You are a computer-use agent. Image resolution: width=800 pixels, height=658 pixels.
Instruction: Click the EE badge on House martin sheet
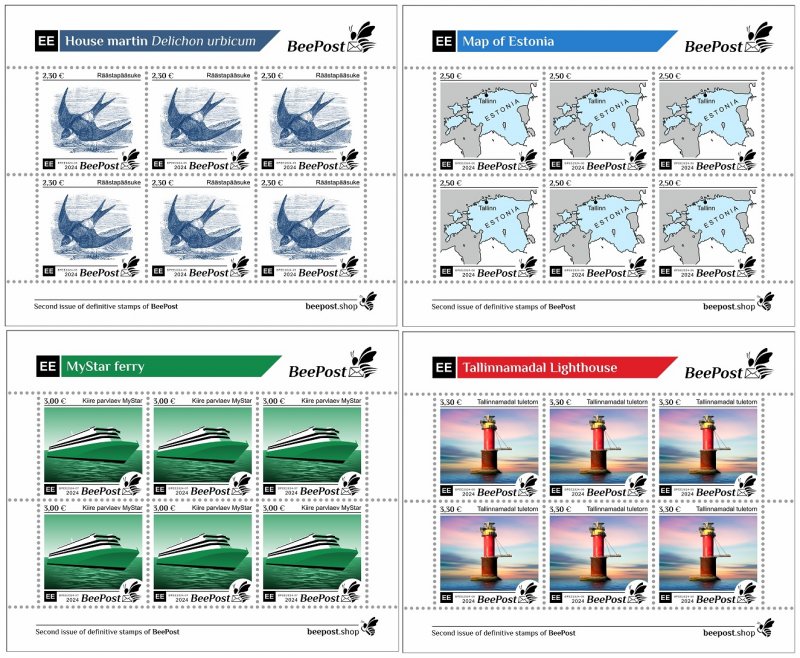(x=46, y=41)
